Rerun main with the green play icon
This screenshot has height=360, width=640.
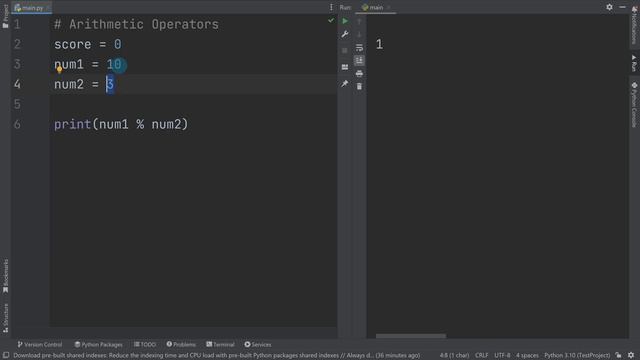pyautogui.click(x=345, y=21)
